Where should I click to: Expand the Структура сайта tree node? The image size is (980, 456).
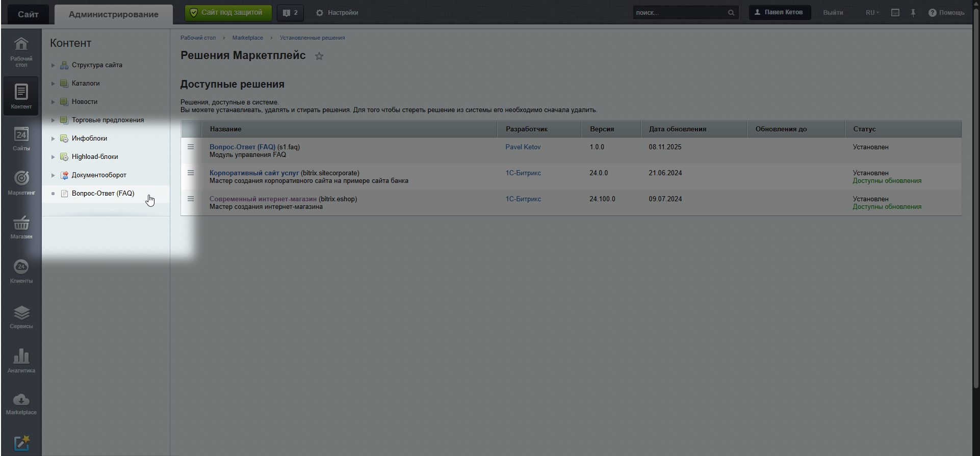(x=53, y=65)
